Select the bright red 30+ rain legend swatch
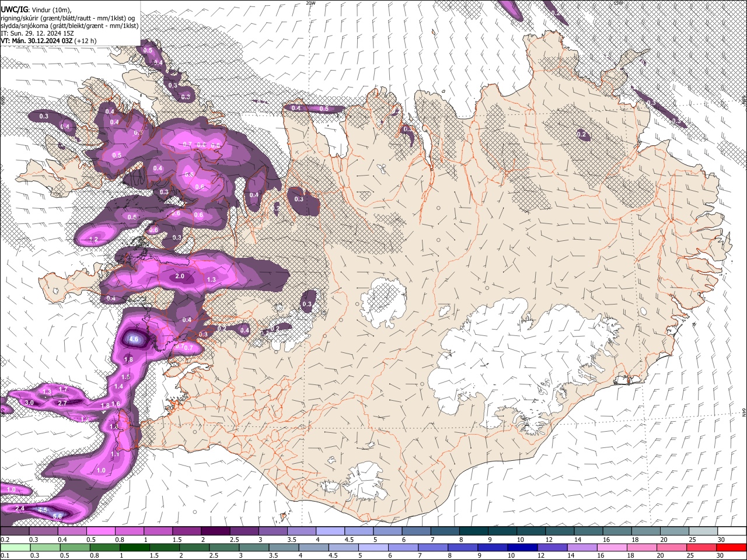 tap(730, 547)
